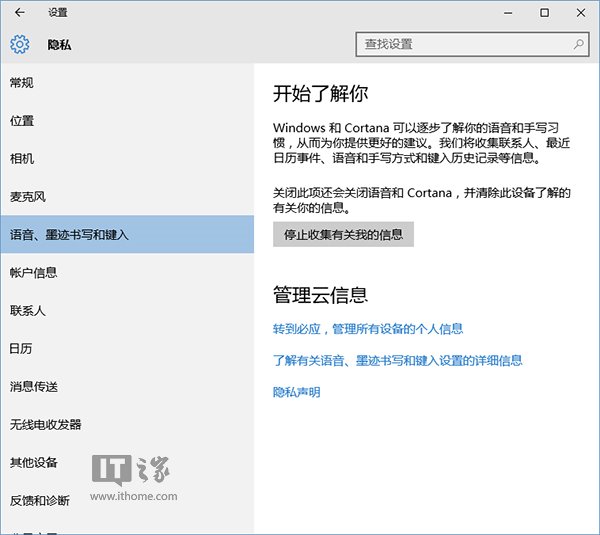Select 位置 in the sidebar
This screenshot has width=600, height=535.
[x=22, y=121]
